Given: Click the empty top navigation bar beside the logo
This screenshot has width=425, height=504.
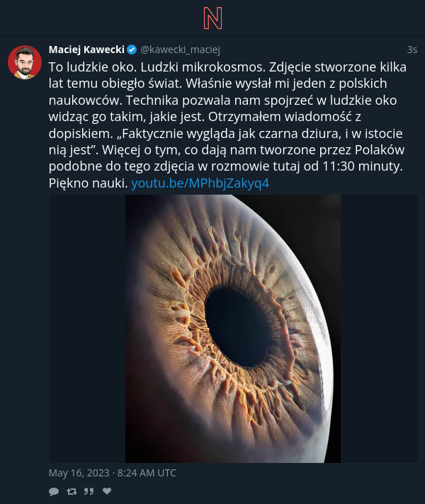Looking at the screenshot, I should click(x=322, y=18).
